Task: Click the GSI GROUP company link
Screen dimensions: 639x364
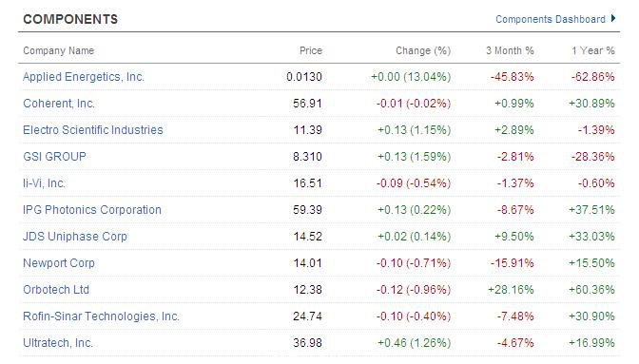Action: pyautogui.click(x=54, y=157)
